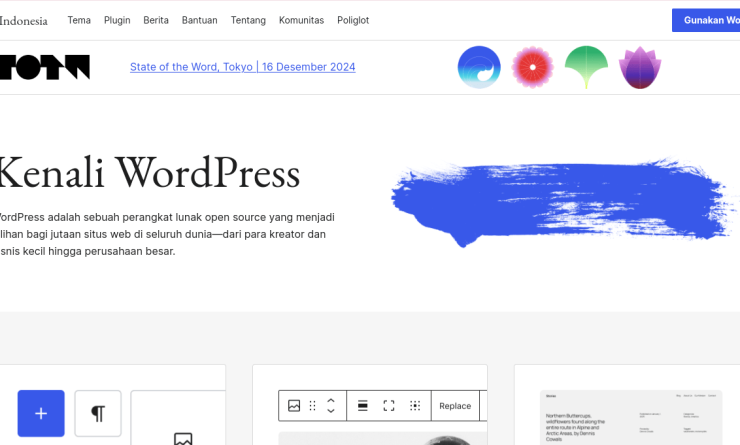Click the align block icon
Viewport: 740px width, 445px height.
pos(362,406)
